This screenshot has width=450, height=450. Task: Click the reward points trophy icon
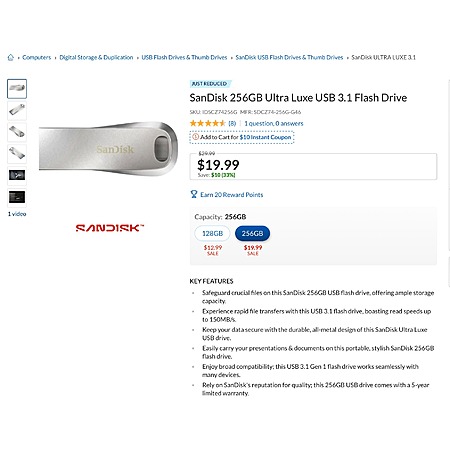point(194,194)
